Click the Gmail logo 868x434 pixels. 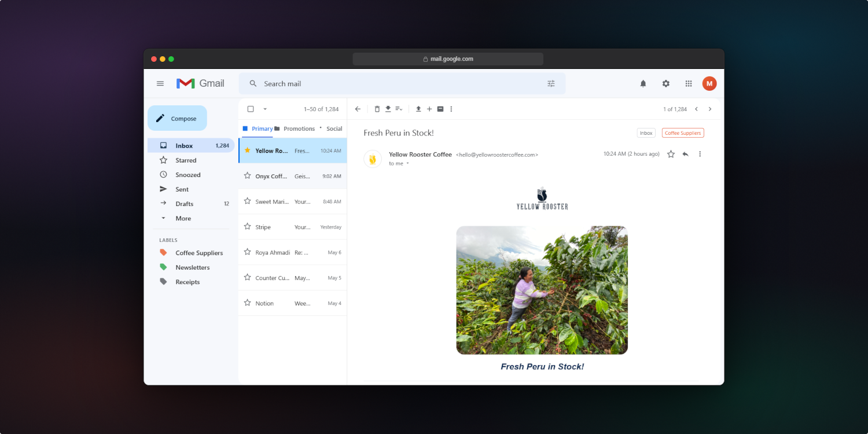pos(200,83)
